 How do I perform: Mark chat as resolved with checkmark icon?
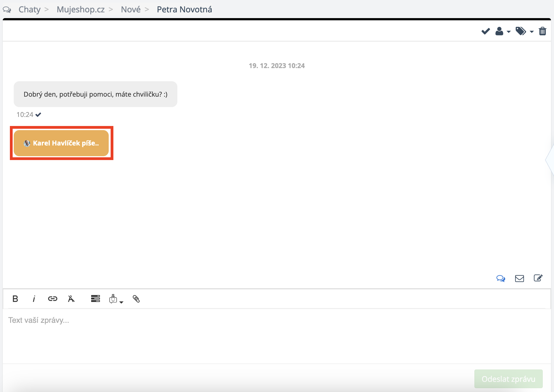[485, 31]
